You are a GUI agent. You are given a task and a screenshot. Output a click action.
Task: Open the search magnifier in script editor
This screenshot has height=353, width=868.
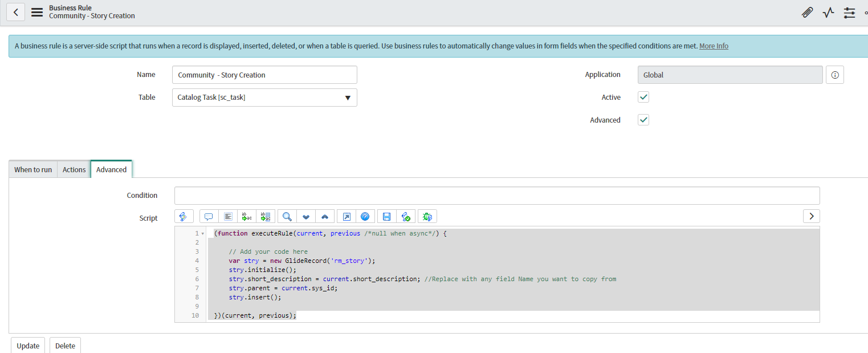tap(287, 217)
